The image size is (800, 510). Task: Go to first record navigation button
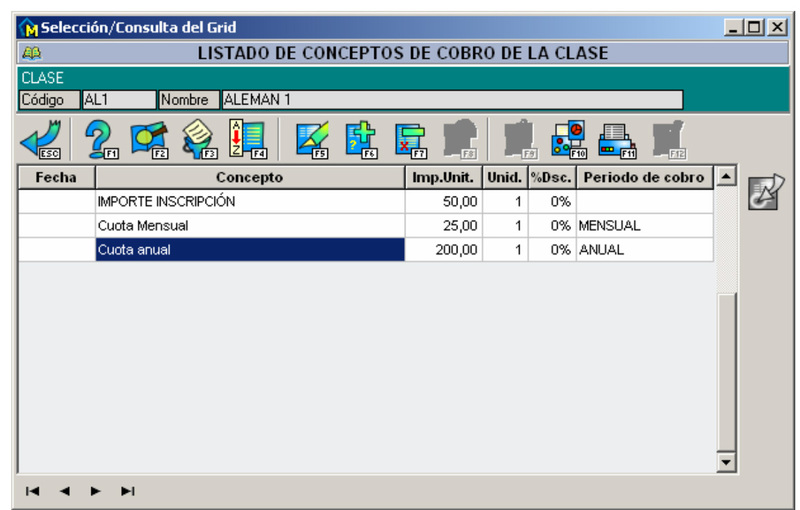[32, 491]
